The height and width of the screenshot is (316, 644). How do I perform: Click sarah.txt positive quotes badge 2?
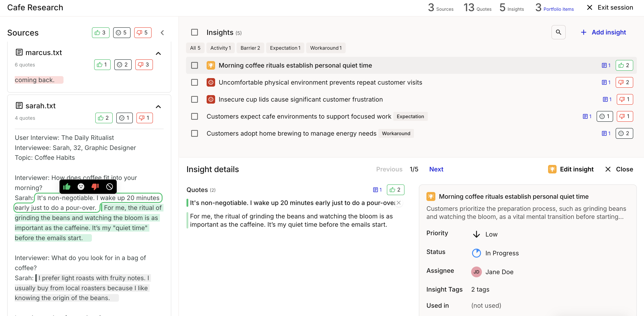104,118
